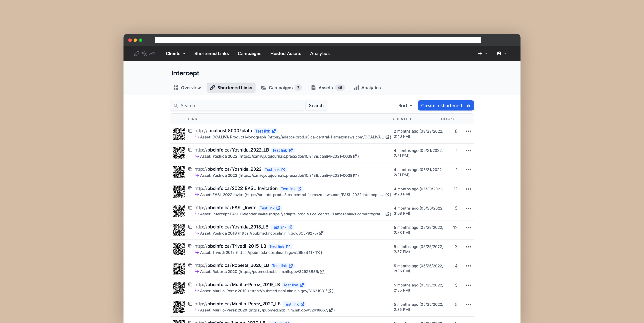
Task: Open more options for Trivedi_2015_LB row
Action: (x=468, y=247)
